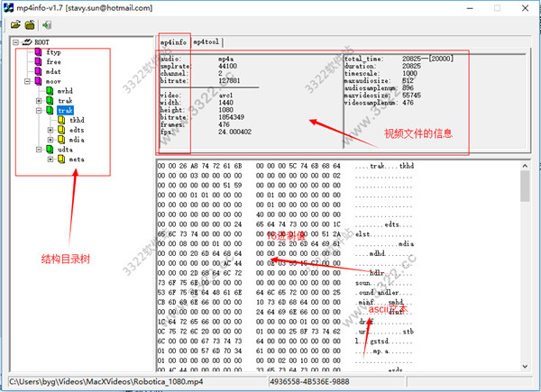Select the ROOT node icon in tree

pos(27,42)
